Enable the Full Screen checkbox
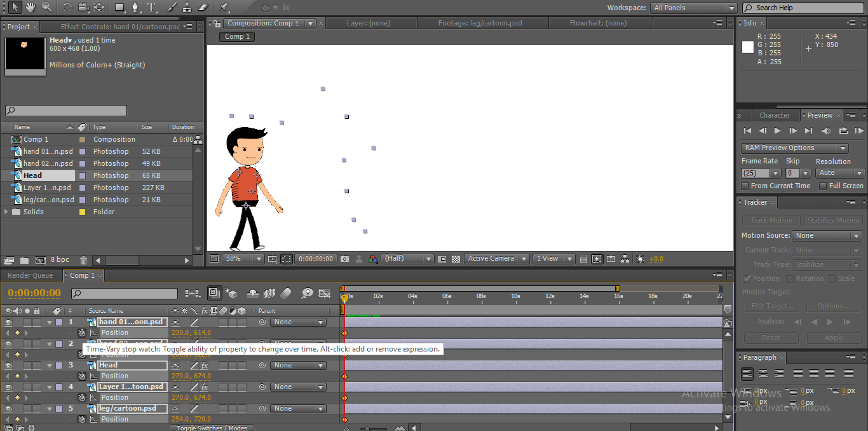Image resolution: width=868 pixels, height=431 pixels. click(x=823, y=186)
